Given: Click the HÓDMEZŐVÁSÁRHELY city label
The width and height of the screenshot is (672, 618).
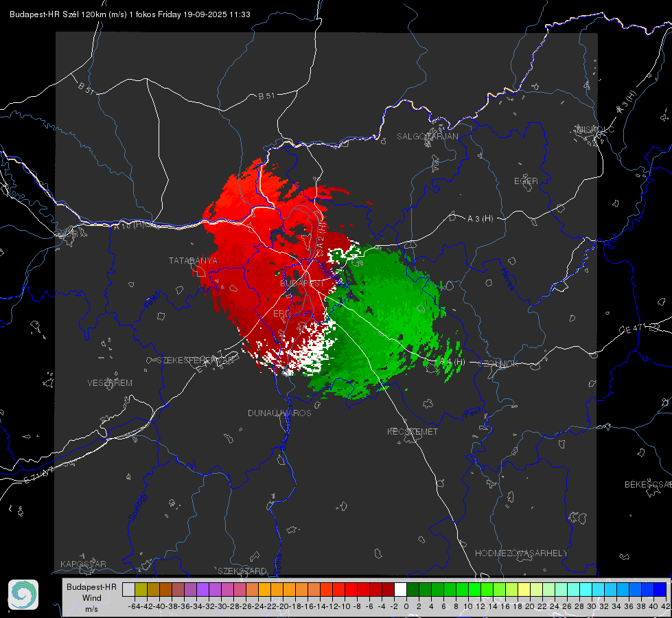Looking at the screenshot, I should coord(521,553).
